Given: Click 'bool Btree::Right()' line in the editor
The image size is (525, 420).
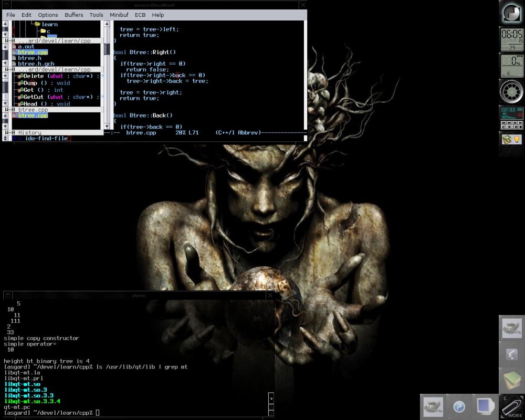Looking at the screenshot, I should tap(145, 52).
